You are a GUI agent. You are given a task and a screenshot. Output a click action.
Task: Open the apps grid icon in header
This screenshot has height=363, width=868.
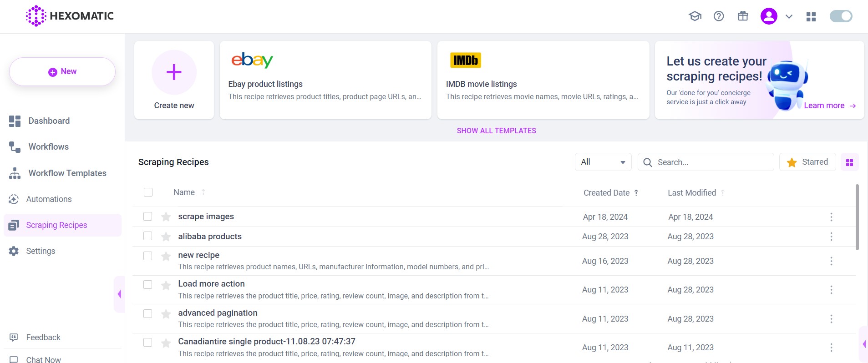(811, 17)
